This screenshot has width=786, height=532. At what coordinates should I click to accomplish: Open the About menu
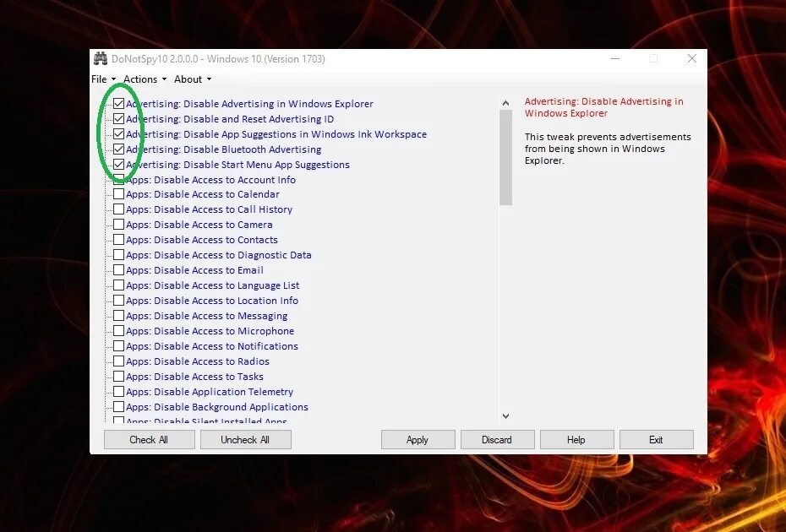[193, 79]
